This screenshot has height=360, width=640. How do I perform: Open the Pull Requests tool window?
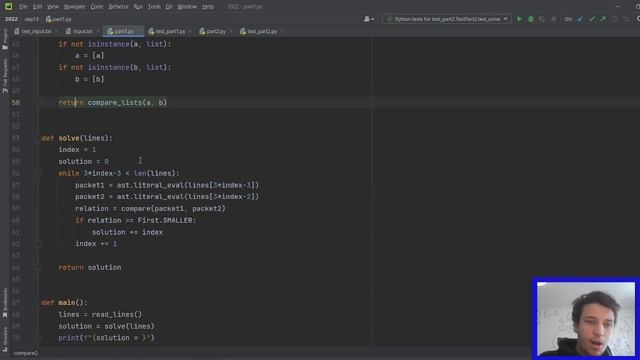tap(5, 76)
